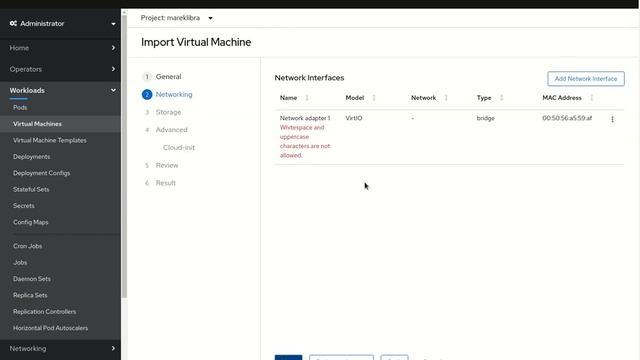640x360 pixels.
Task: Click the whitespace and uppercase error message
Action: [305, 141]
